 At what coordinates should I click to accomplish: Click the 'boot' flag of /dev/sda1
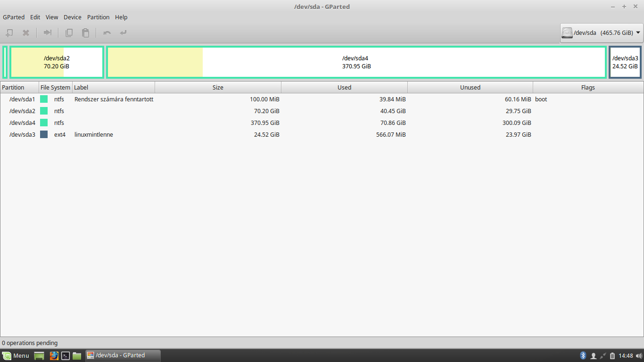click(x=541, y=99)
